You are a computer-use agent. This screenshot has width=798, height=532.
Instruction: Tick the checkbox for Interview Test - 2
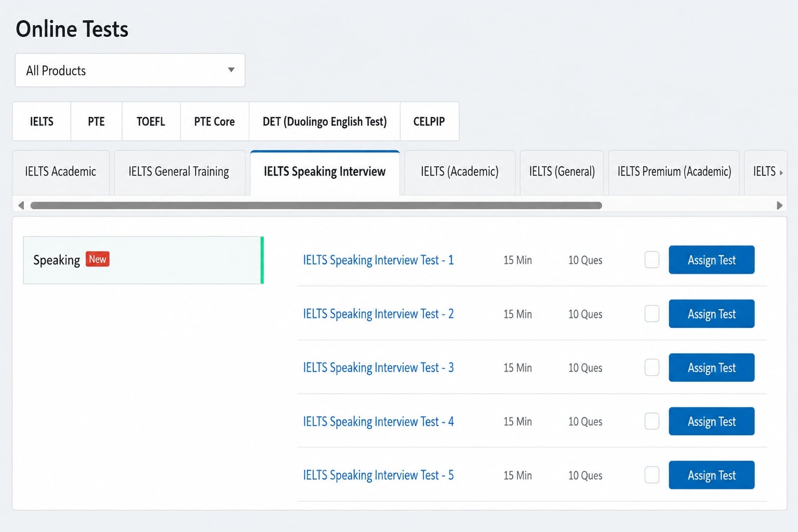click(x=652, y=314)
